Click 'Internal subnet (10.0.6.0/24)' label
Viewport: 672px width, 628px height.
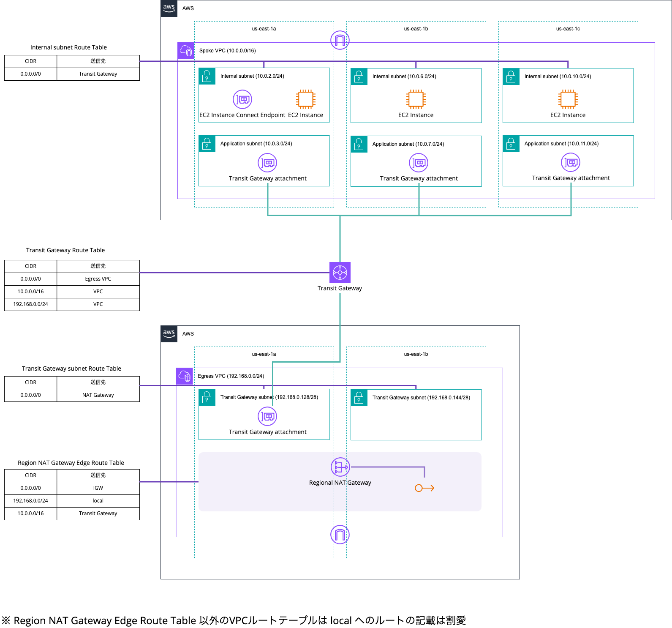point(404,76)
